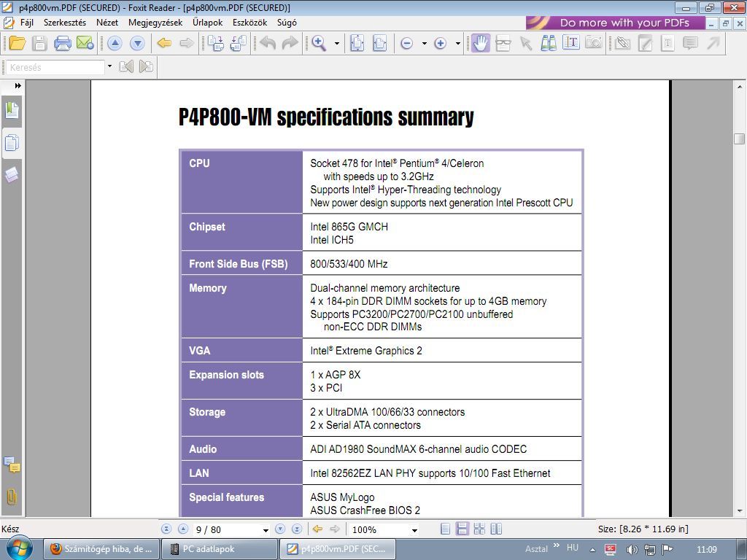This screenshot has width=747, height=560.
Task: Go to next page toolbar arrow
Action: click(137, 43)
